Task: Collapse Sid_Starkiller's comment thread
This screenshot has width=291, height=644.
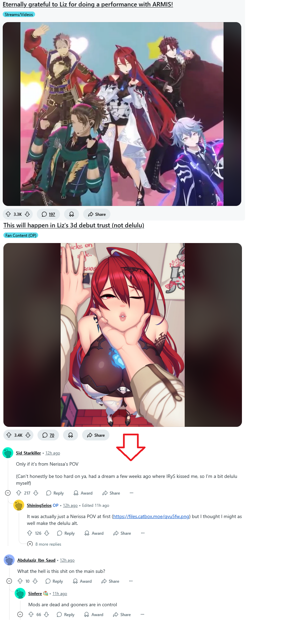Action: [x=8, y=493]
